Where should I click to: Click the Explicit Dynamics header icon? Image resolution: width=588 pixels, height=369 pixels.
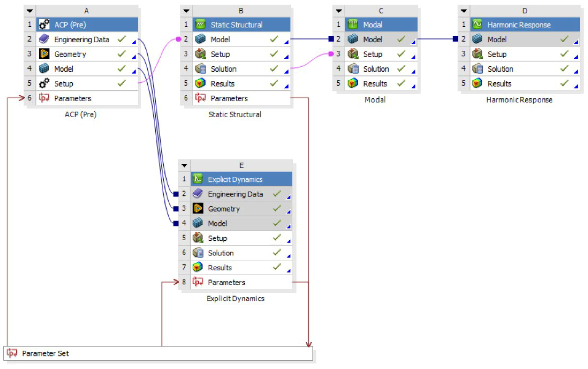(x=198, y=179)
